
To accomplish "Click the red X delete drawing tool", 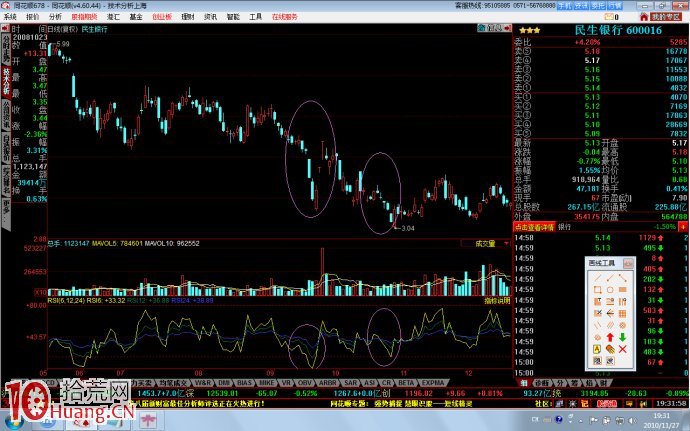I will tap(623, 350).
